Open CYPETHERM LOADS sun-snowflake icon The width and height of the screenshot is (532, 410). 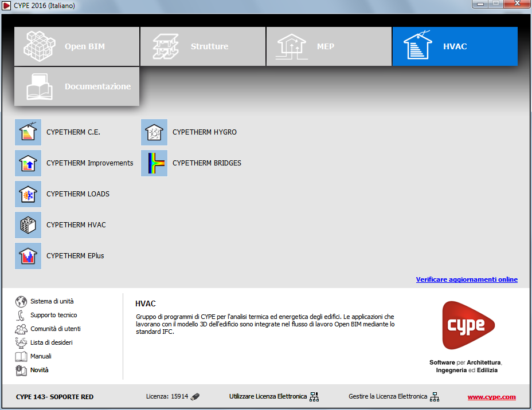(28, 194)
